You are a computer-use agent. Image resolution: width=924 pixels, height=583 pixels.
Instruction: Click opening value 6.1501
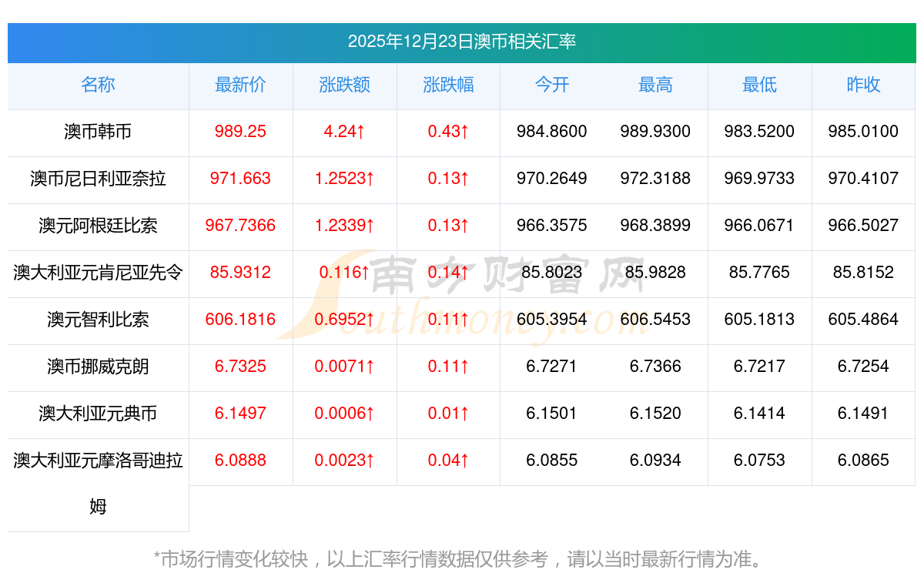pyautogui.click(x=552, y=414)
